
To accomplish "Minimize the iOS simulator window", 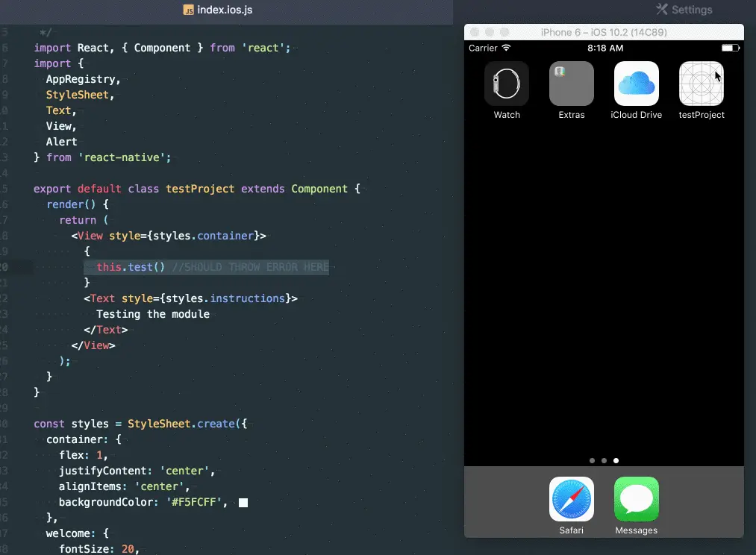I will coord(490,32).
